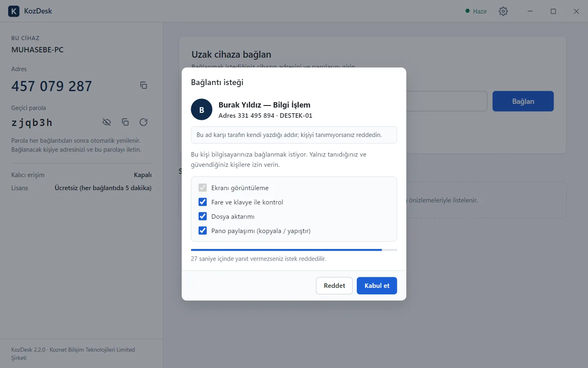This screenshot has width=588, height=368.
Task: Minimize the KozDesk window
Action: tap(530, 11)
